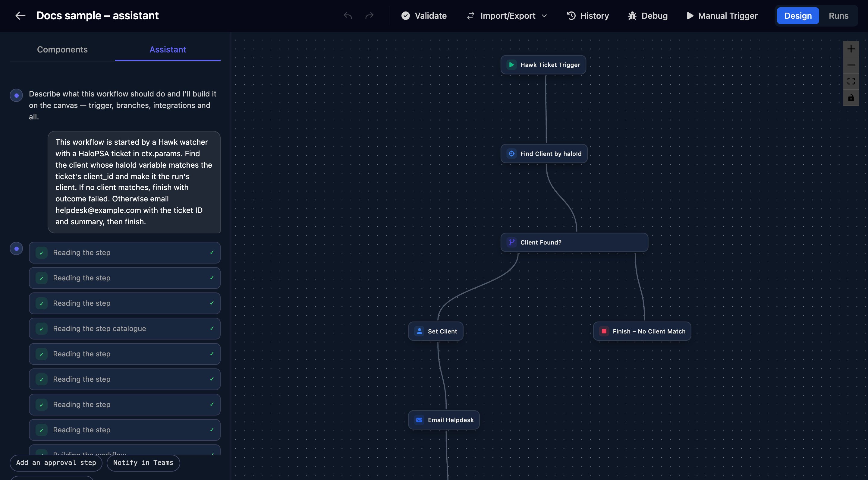Open workflow History

[588, 15]
